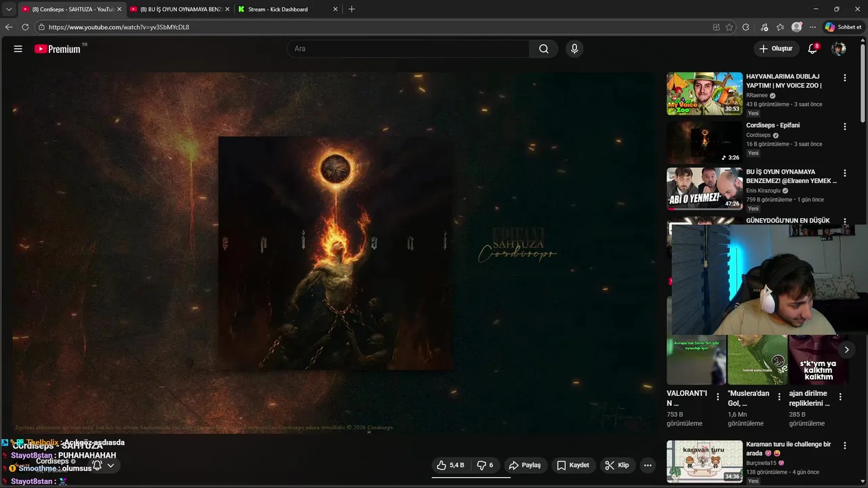This screenshot has height=488, width=868.
Task: View site information lock icon
Action: coord(41,27)
